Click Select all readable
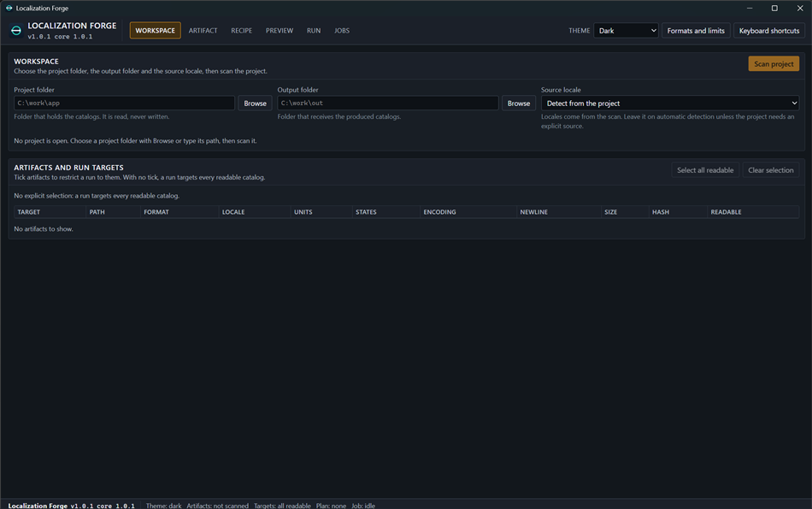The width and height of the screenshot is (812, 509). click(705, 170)
